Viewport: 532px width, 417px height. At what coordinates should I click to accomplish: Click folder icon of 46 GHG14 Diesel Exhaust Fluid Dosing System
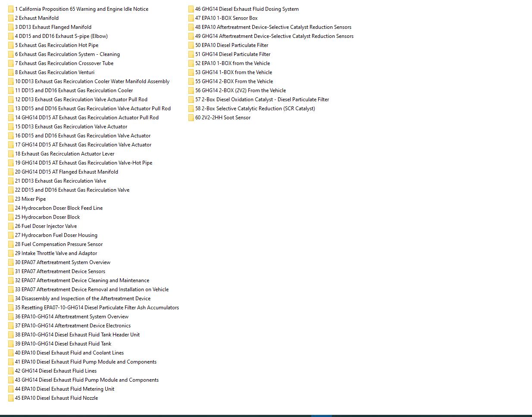[x=191, y=9]
